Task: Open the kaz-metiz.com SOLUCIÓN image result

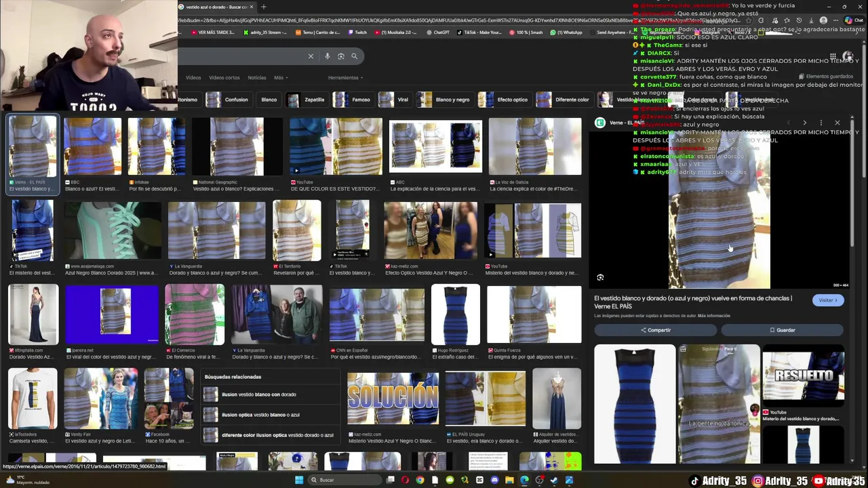Action: (393, 399)
